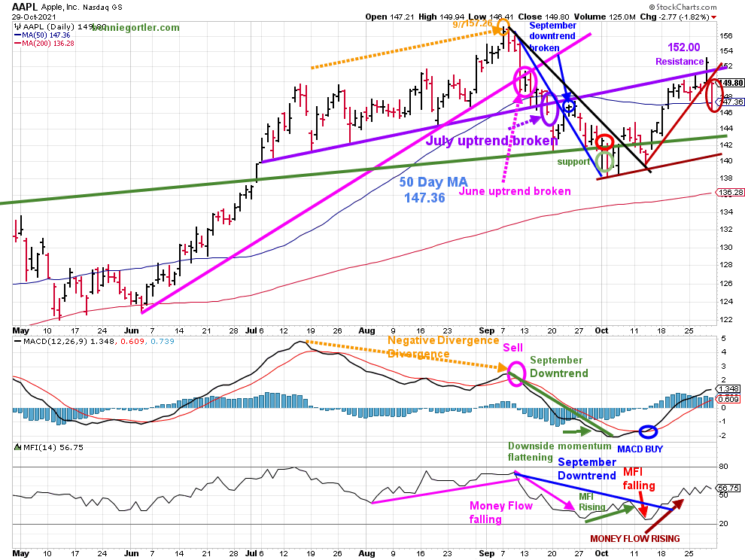745x560 pixels.
Task: Click the MACD(12,26,9) indicator legend
Action: click(94, 341)
